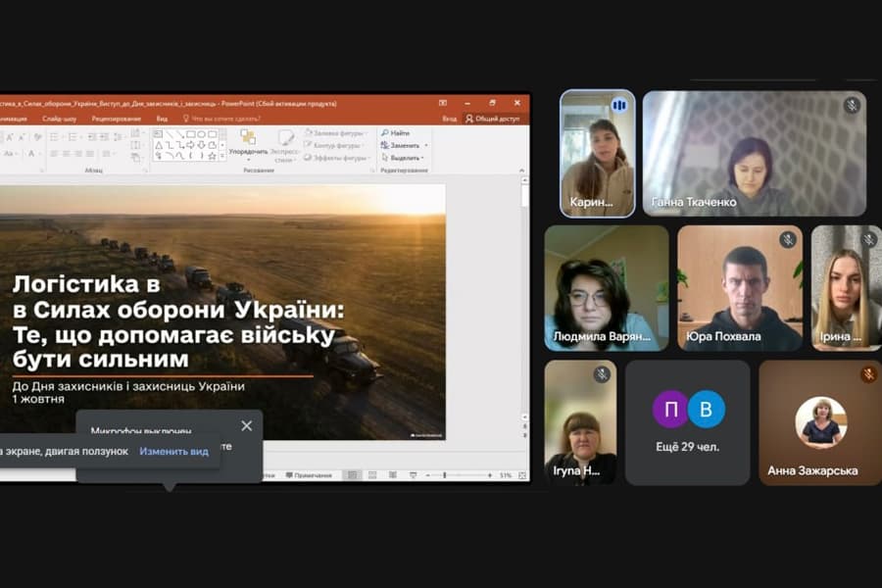
Task: Click the slide title 'Логістика в Силах оборони'
Action: 178,320
